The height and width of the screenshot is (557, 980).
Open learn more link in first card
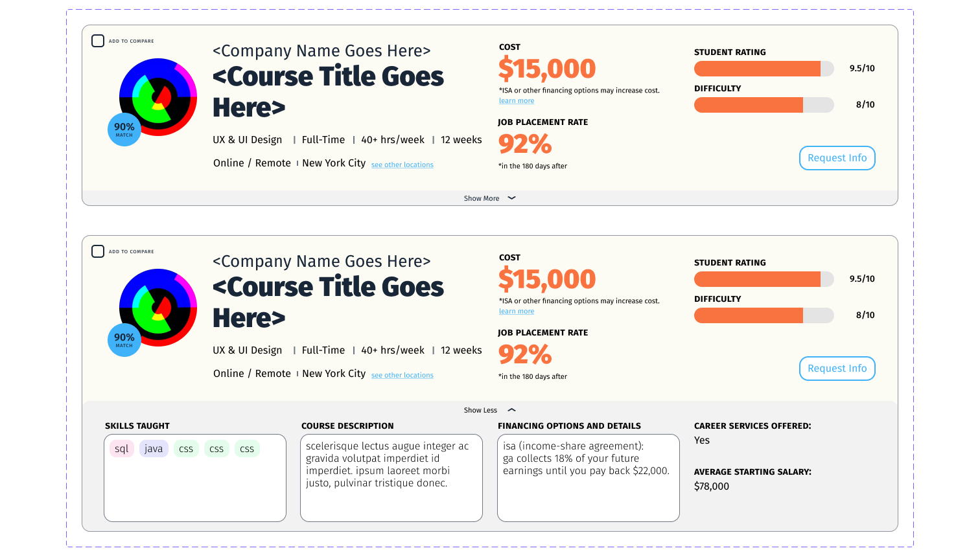pos(517,101)
